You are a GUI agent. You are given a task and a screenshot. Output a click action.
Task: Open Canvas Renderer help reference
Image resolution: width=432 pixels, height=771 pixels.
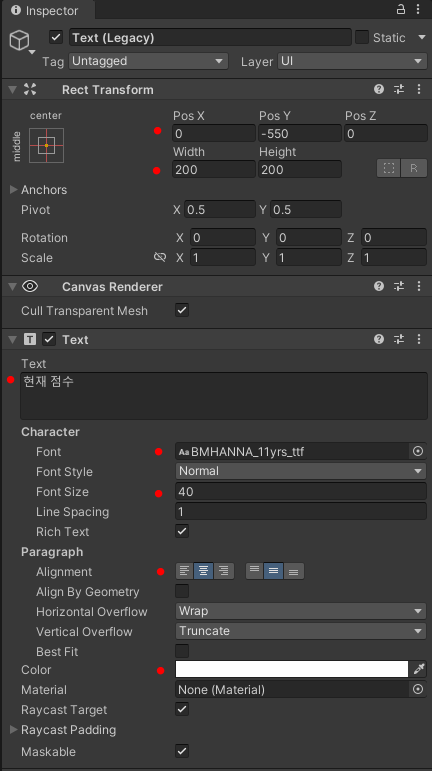378,286
